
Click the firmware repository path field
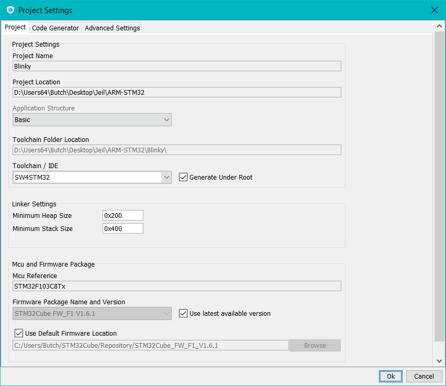[x=150, y=345]
